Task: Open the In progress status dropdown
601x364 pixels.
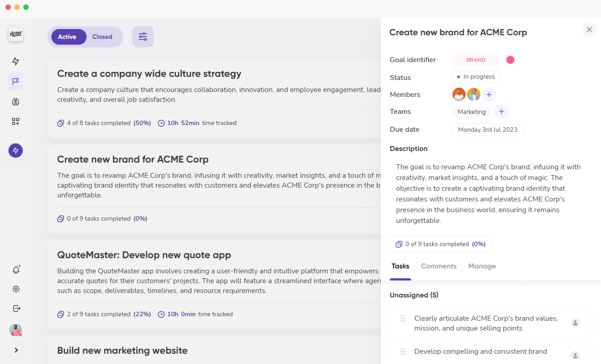Action: (x=476, y=77)
